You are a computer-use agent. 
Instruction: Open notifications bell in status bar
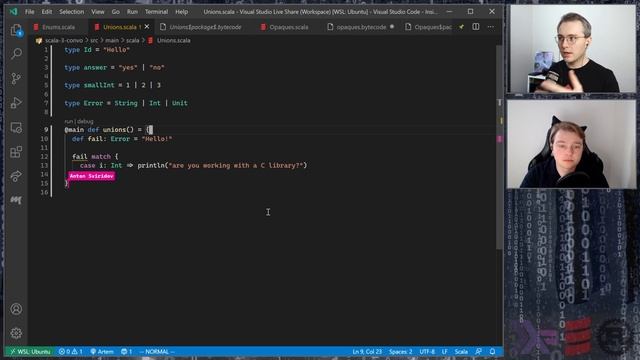point(493,351)
